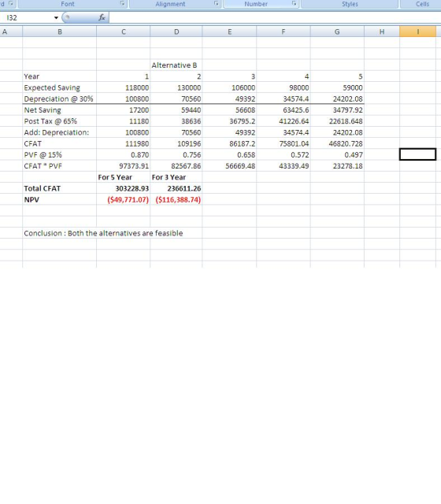Click the 'Year' row label cell
The image size is (441, 504).
tap(60, 76)
